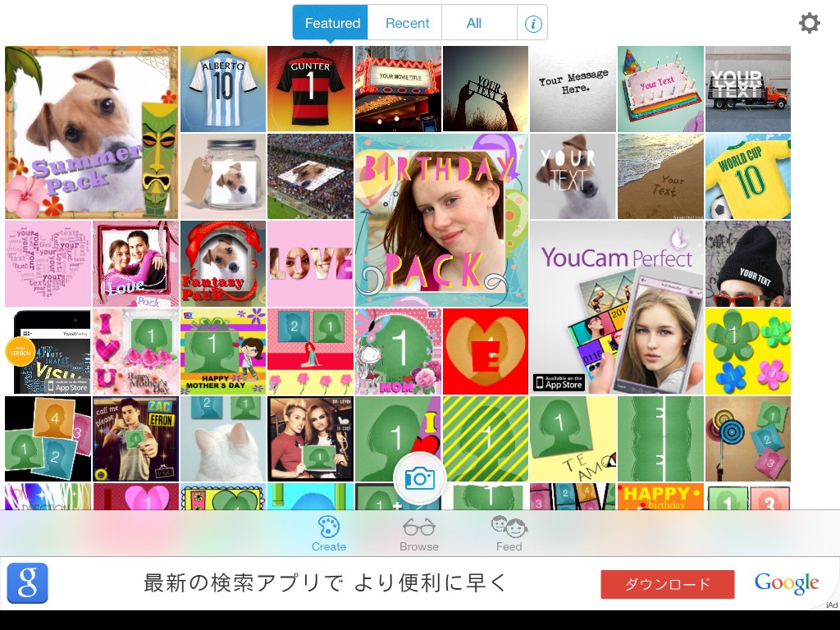Viewport: 840px width, 630px height.
Task: Open the Feed faces icon
Action: (x=509, y=527)
